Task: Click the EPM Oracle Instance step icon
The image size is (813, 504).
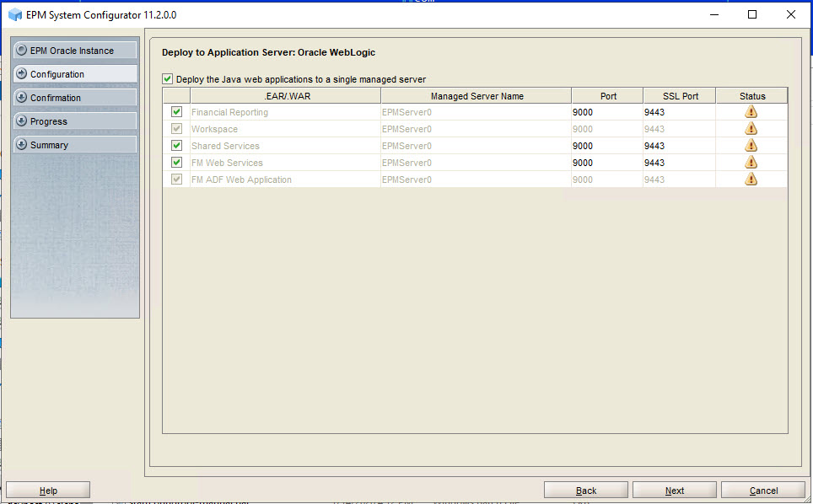Action: point(21,51)
